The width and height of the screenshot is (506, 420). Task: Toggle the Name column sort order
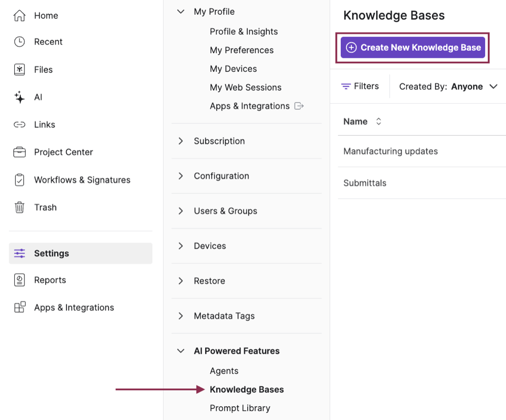point(378,122)
